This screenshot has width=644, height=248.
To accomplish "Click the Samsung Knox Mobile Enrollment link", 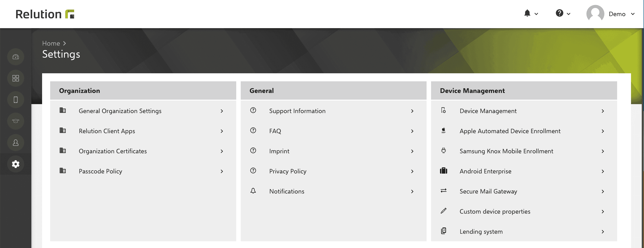I will [x=507, y=151].
